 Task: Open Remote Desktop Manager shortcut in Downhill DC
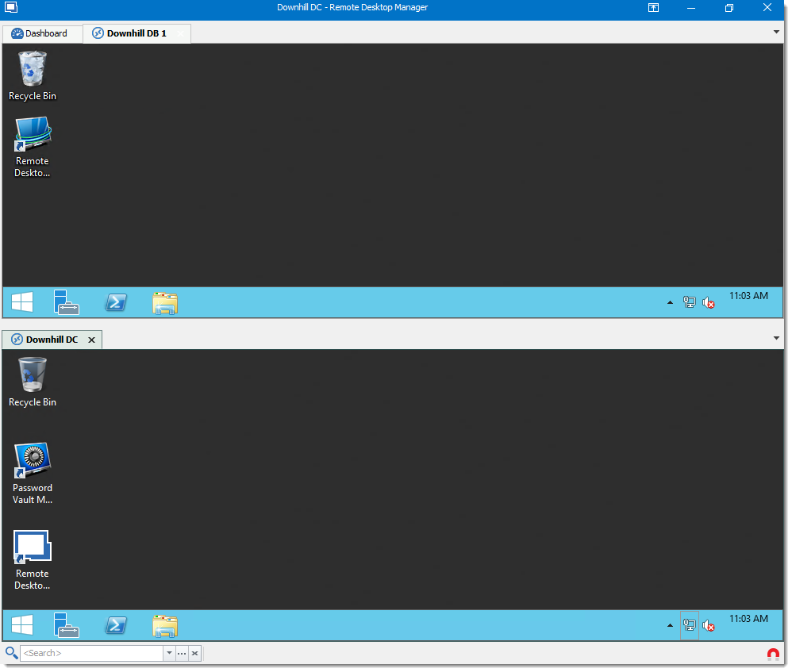[33, 560]
